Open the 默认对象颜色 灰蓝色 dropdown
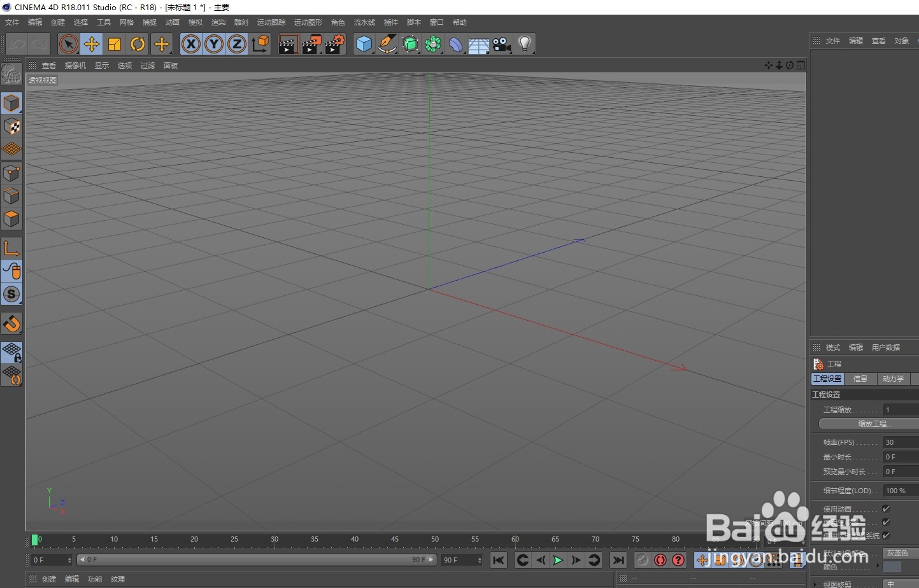Viewport: 919px width, 588px height. pos(901,553)
